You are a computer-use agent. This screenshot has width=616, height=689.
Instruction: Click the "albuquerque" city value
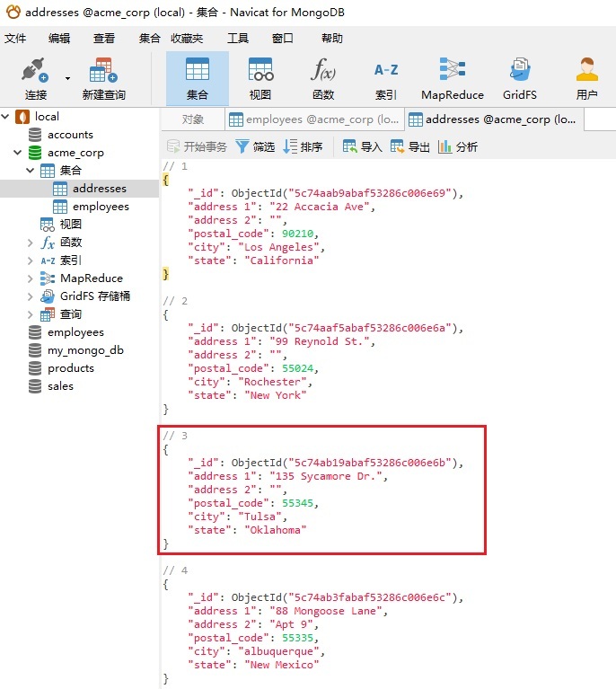[x=278, y=651]
